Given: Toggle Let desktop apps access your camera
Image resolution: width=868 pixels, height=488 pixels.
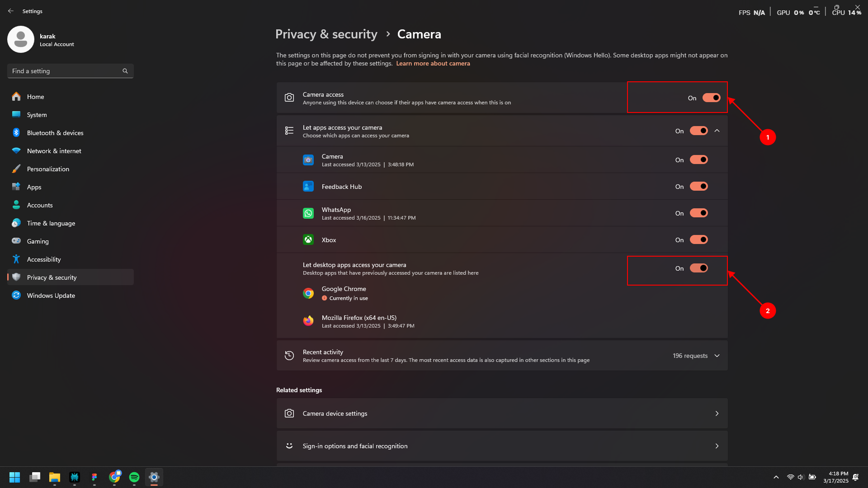Looking at the screenshot, I should pyautogui.click(x=698, y=268).
